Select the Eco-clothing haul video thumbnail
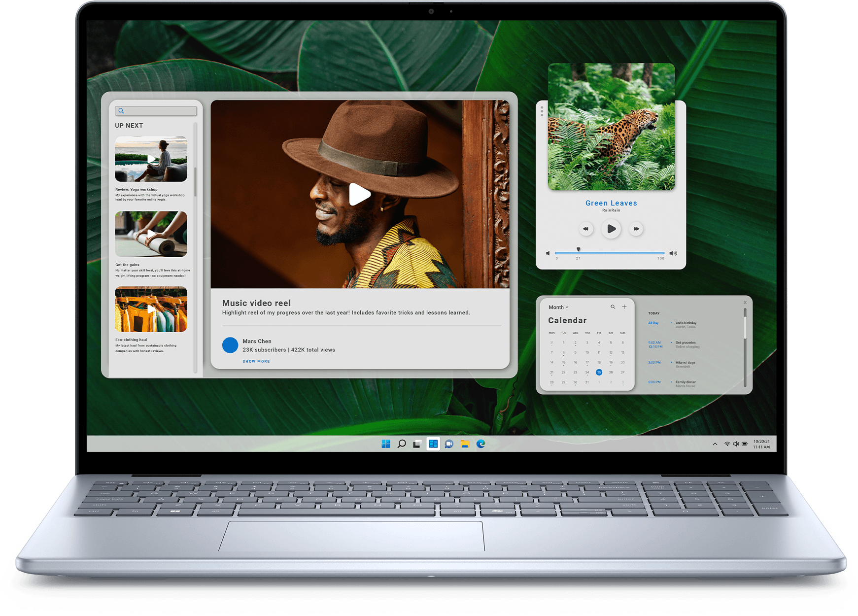This screenshot has height=616, width=858. point(151,309)
